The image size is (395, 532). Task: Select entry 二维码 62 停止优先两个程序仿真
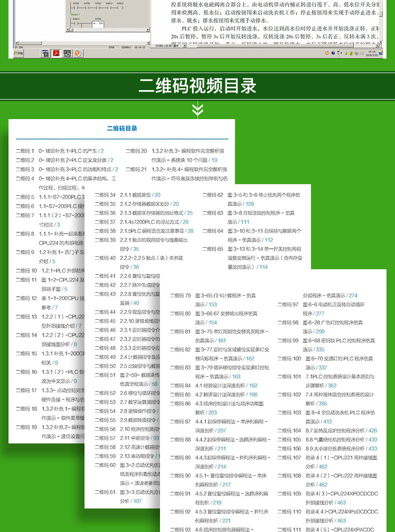coord(251,200)
